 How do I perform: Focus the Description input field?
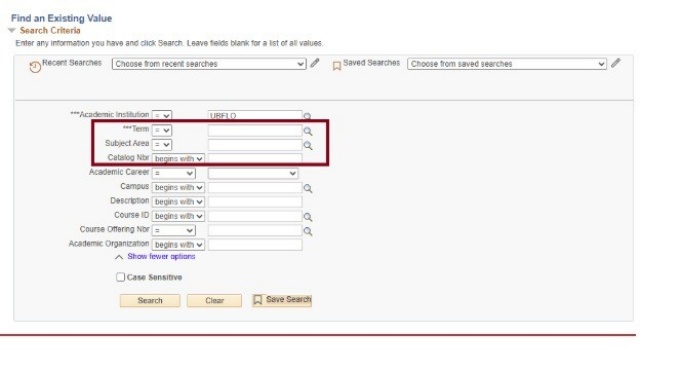255,202
